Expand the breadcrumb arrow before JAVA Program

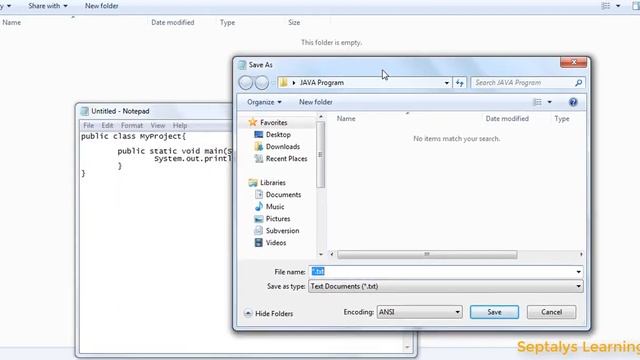point(293,83)
